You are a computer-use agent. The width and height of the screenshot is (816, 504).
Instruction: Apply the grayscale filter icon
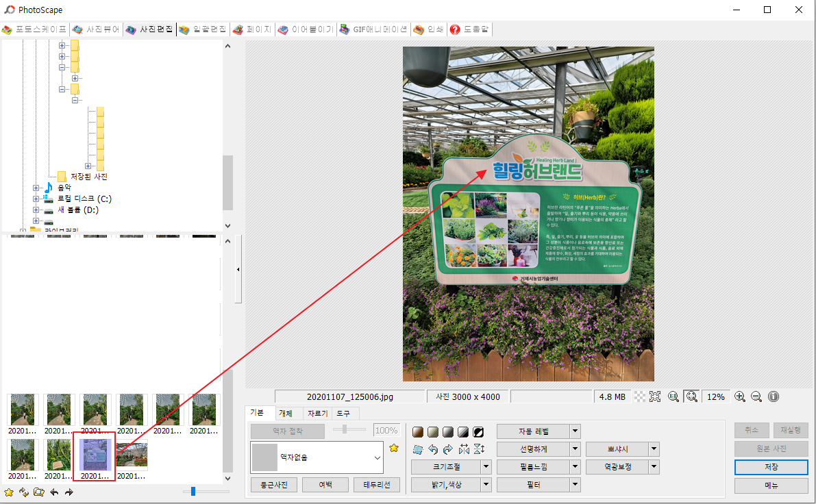[x=448, y=432]
